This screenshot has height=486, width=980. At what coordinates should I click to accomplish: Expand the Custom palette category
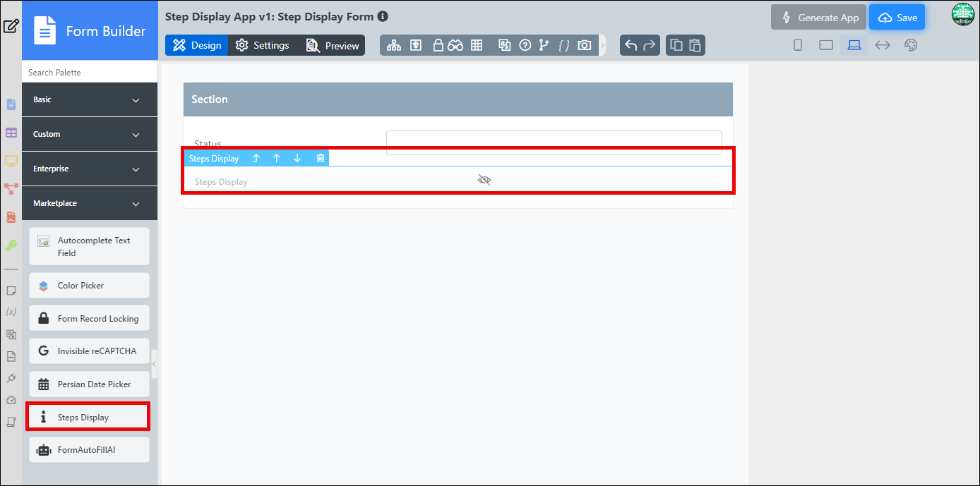pos(90,134)
